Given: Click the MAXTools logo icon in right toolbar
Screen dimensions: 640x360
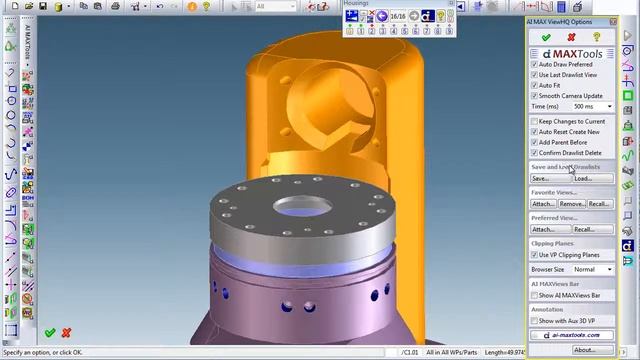Looking at the screenshot, I should click(x=628, y=246).
